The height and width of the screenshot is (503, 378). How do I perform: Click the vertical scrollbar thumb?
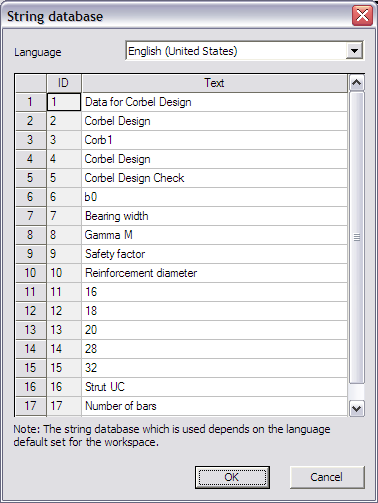point(357,238)
